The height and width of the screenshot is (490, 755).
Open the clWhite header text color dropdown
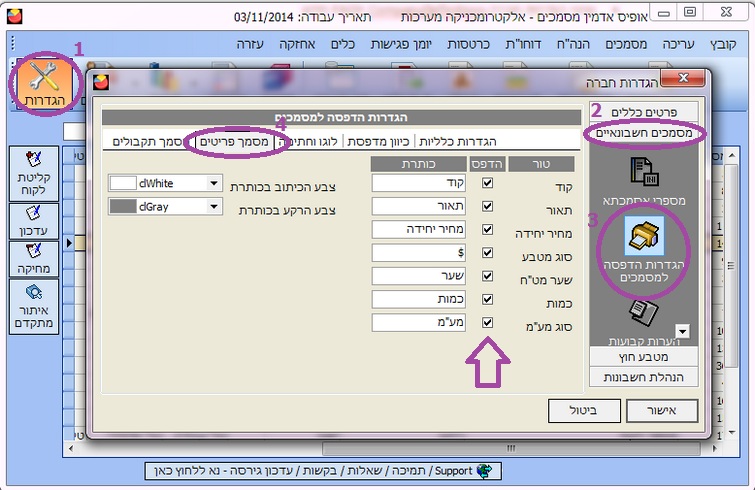click(213, 184)
